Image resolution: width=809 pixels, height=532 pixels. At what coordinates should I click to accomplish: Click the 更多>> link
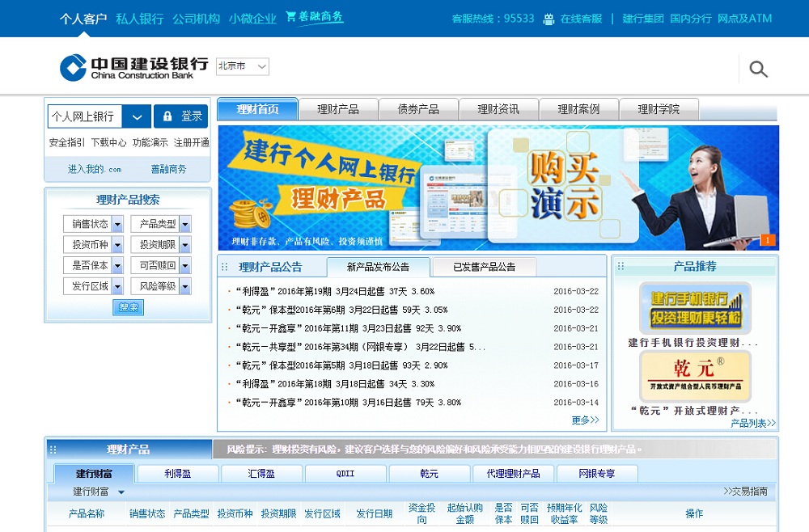[x=585, y=420]
